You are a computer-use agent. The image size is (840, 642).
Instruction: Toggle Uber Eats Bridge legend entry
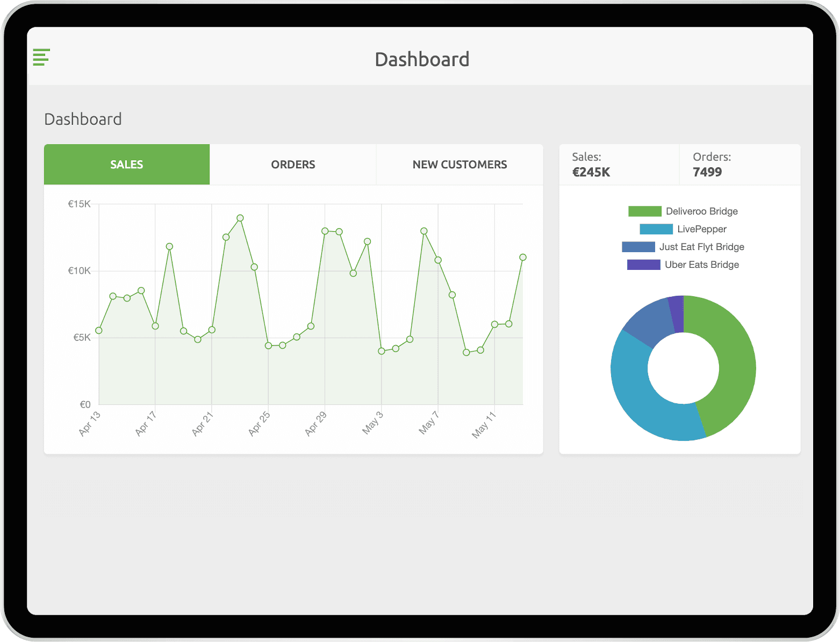[x=701, y=265]
